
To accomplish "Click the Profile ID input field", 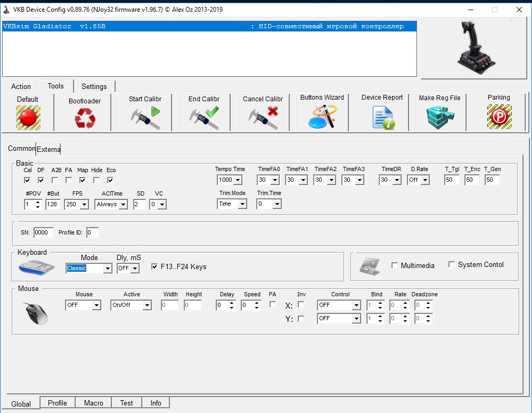I will point(92,233).
